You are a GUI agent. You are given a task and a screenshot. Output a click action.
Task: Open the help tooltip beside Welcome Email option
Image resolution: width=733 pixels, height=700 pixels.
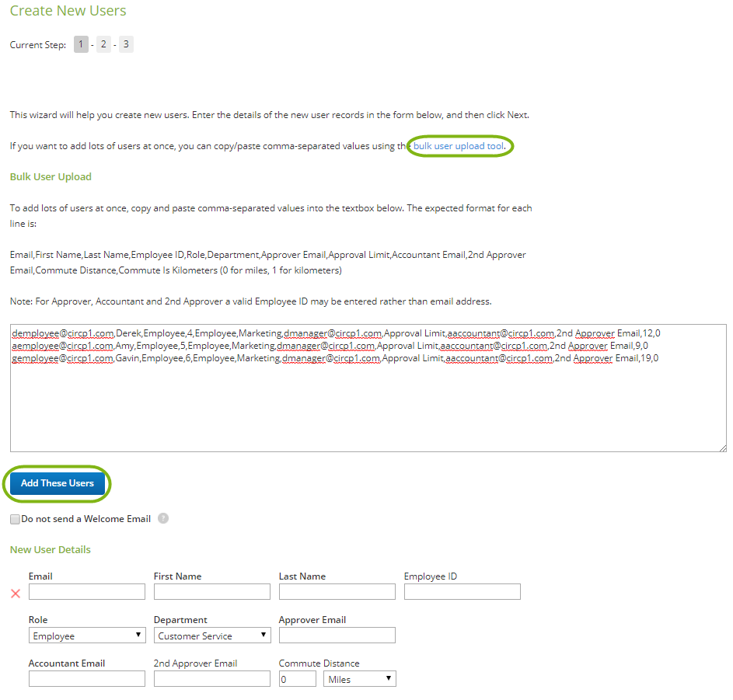[163, 518]
